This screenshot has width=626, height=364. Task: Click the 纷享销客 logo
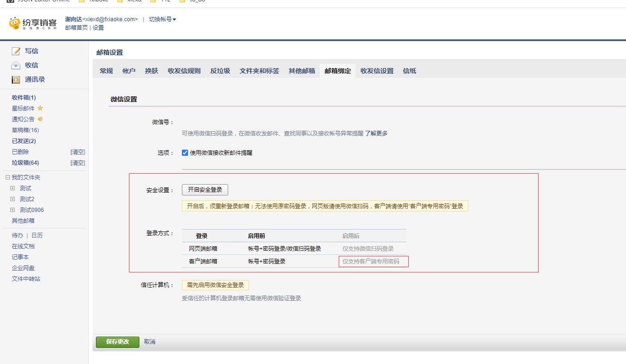[33, 24]
